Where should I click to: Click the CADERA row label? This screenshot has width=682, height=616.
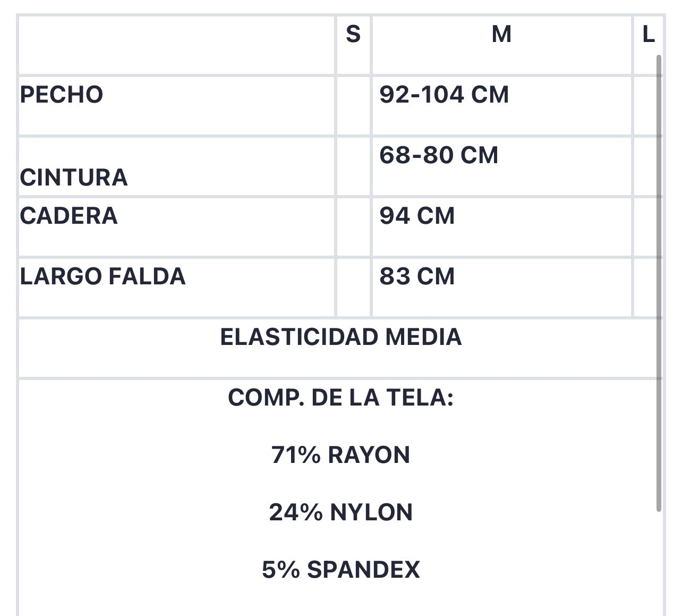(x=69, y=216)
